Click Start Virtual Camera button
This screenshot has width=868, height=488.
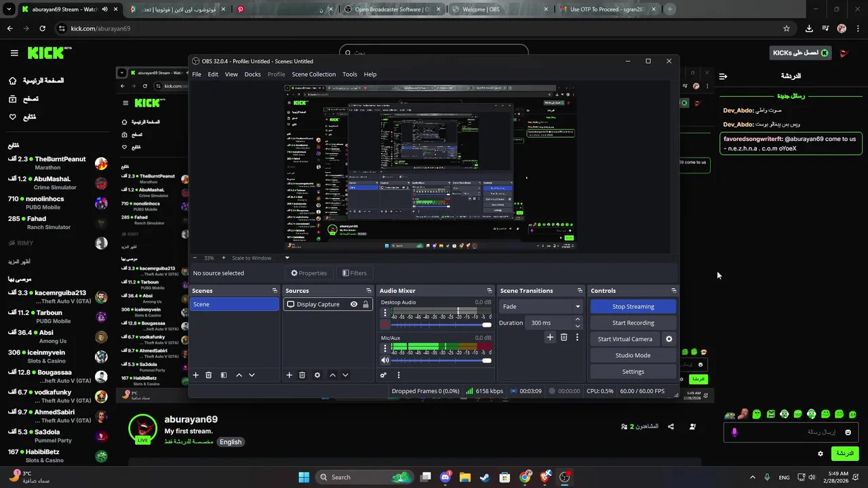625,339
